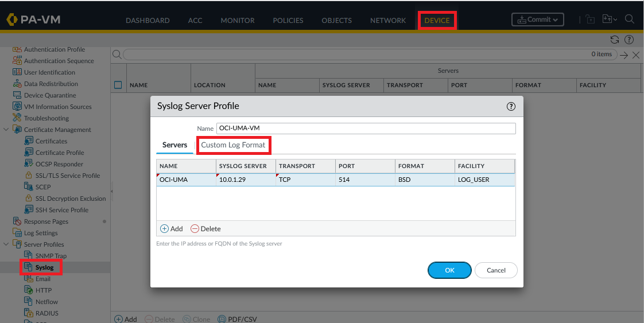Open Syslog under Server Profiles
644x323 pixels.
tap(44, 267)
